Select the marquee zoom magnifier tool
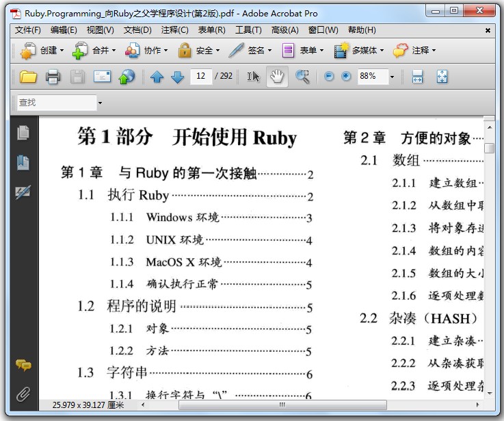The width and height of the screenshot is (504, 421). tap(302, 77)
